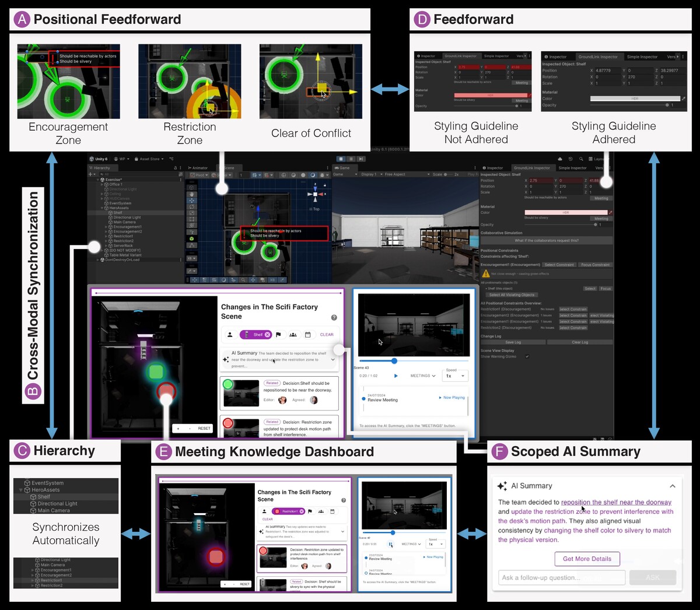This screenshot has width=700, height=610.
Task: Open the MEETINGS dropdown in main-window player
Action: (x=423, y=376)
